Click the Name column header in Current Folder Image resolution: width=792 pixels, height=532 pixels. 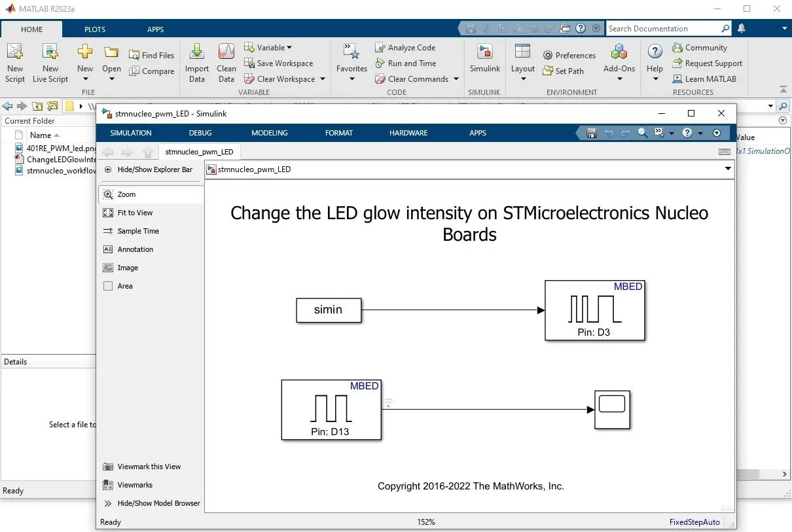pos(41,135)
